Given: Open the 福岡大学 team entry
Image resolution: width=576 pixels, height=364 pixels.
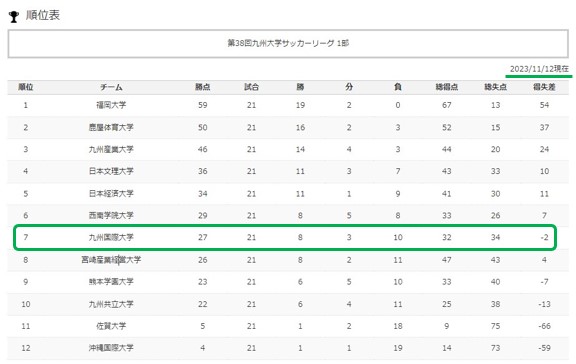Looking at the screenshot, I should (111, 105).
